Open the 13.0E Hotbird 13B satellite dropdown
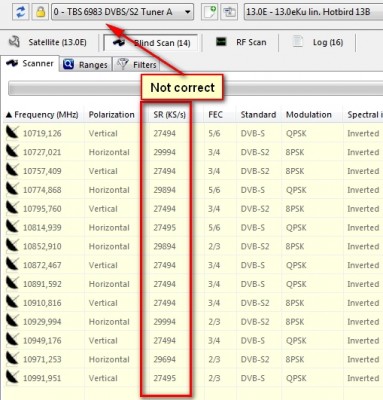The image size is (383, 400). [x=313, y=12]
